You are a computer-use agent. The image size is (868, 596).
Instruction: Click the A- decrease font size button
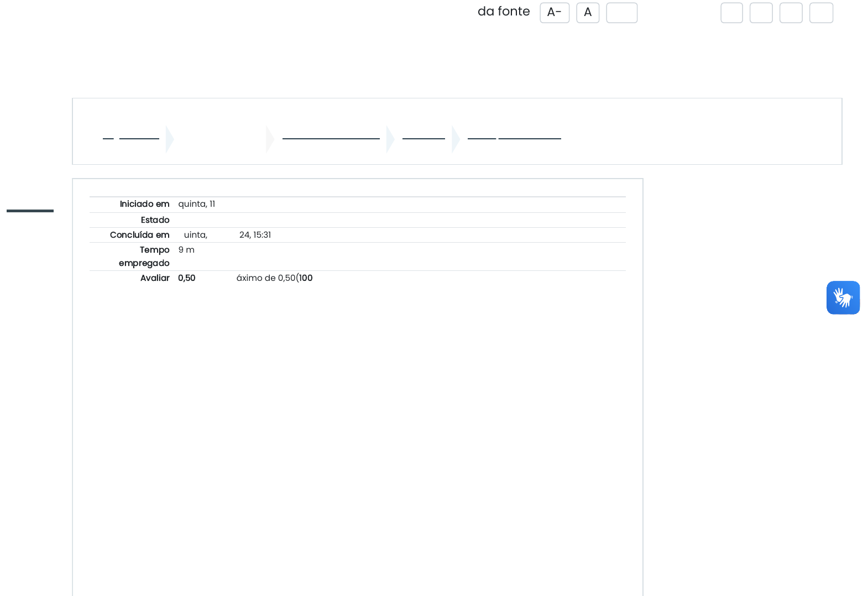coord(555,13)
